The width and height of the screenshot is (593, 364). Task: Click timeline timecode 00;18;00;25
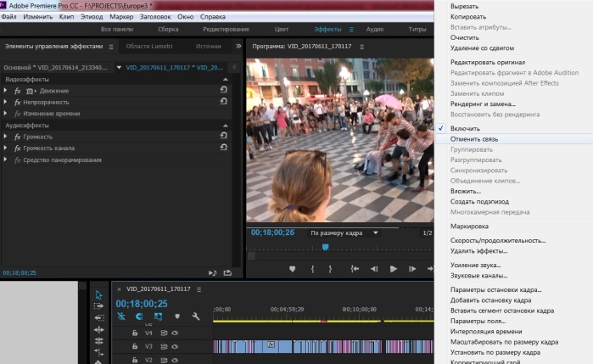pyautogui.click(x=142, y=304)
